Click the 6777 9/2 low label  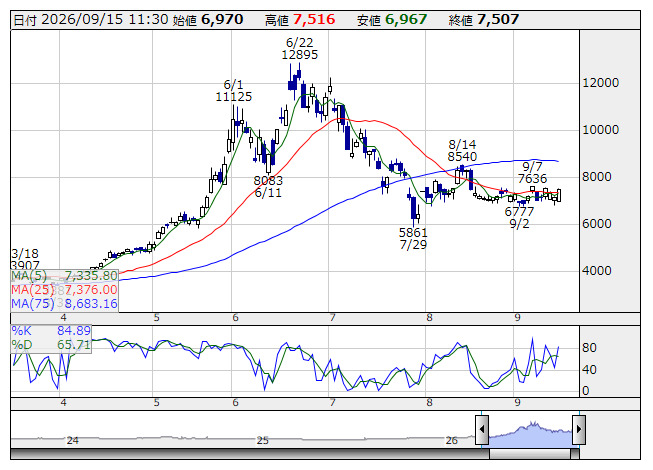(x=519, y=218)
